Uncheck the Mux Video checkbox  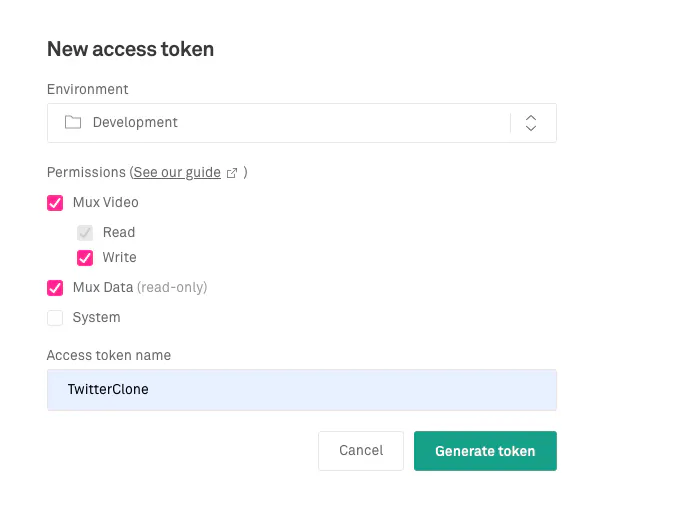tap(55, 203)
